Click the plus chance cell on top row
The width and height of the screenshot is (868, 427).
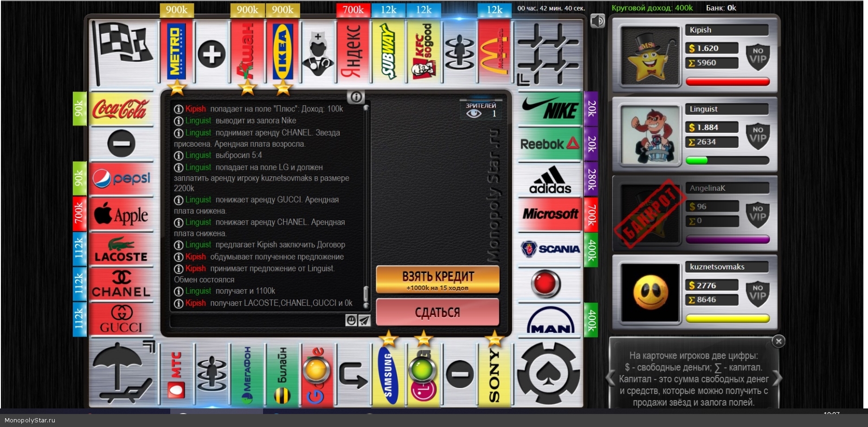[x=212, y=54]
